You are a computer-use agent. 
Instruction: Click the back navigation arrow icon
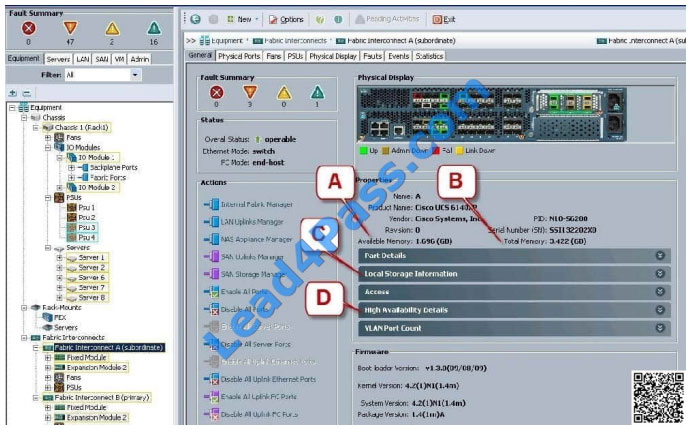click(x=195, y=19)
